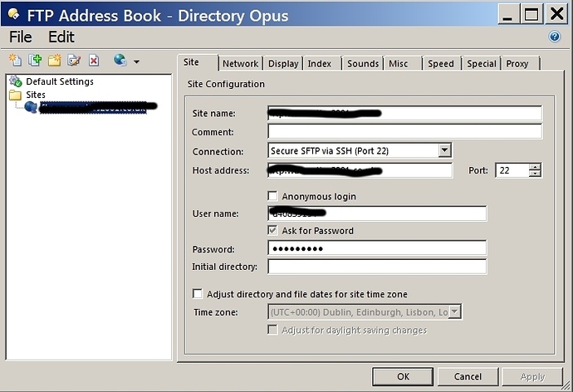Select the Sites folder label in the tree
Viewport: 573px width, 392px height.
pos(36,95)
